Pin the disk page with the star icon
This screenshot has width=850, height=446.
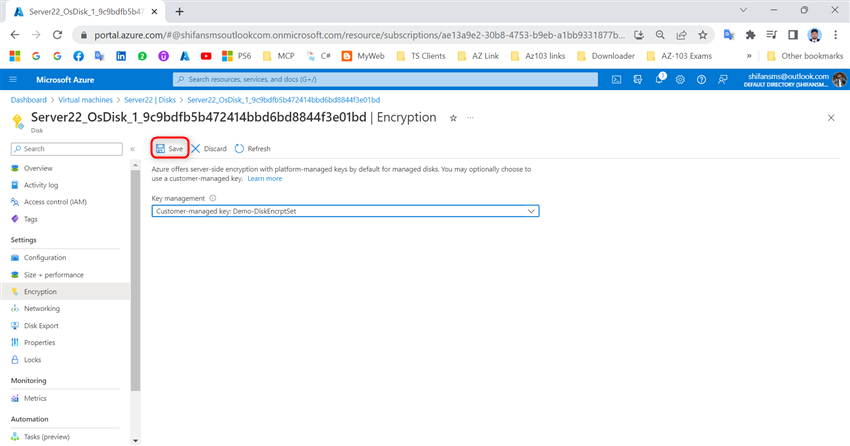[x=453, y=118]
